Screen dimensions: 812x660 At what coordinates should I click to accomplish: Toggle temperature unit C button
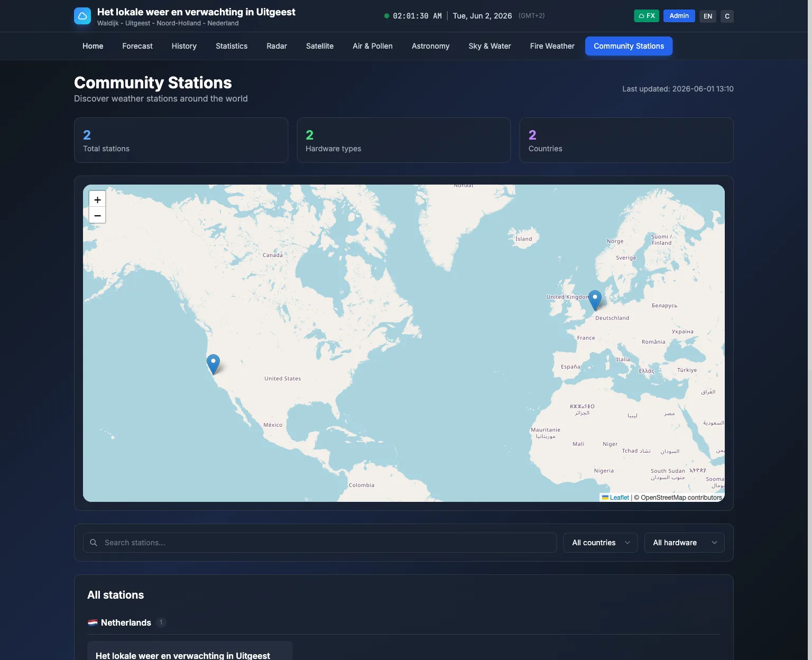point(727,16)
